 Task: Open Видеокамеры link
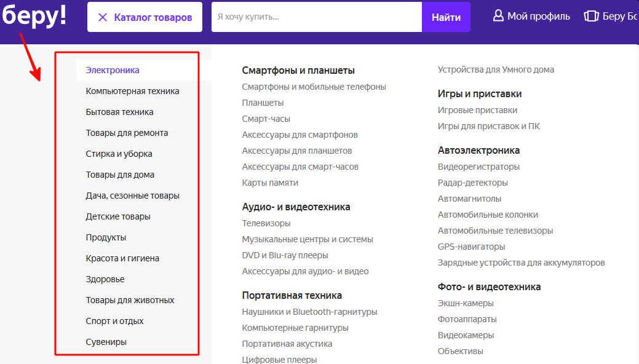466,335
